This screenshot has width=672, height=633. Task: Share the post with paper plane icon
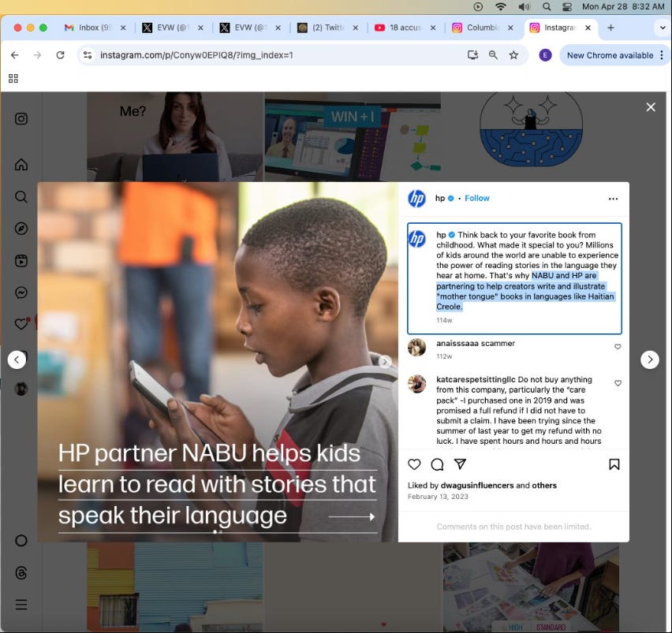(x=460, y=464)
